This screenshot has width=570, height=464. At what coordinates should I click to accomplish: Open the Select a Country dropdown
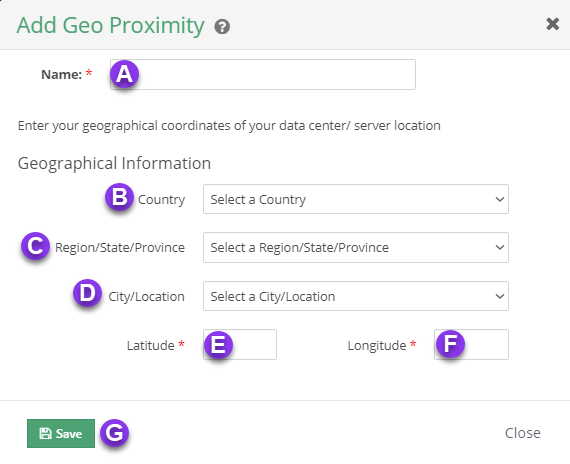click(x=356, y=199)
